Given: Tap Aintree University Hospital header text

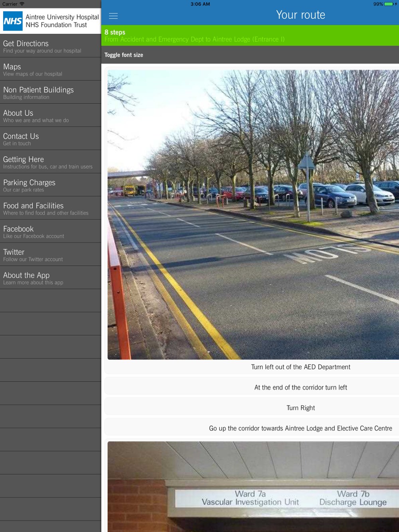Looking at the screenshot, I should (x=62, y=21).
